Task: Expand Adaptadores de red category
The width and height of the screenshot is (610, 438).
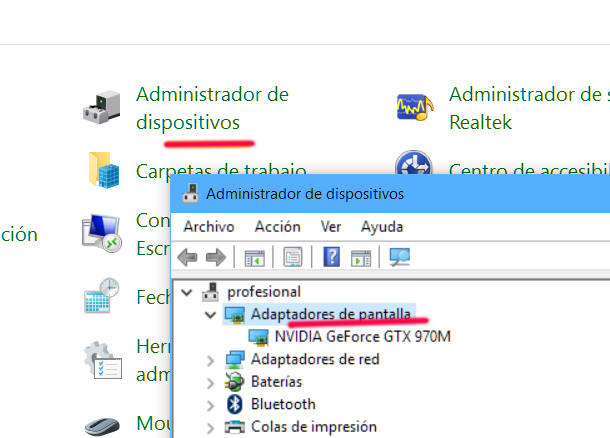Action: click(x=210, y=361)
